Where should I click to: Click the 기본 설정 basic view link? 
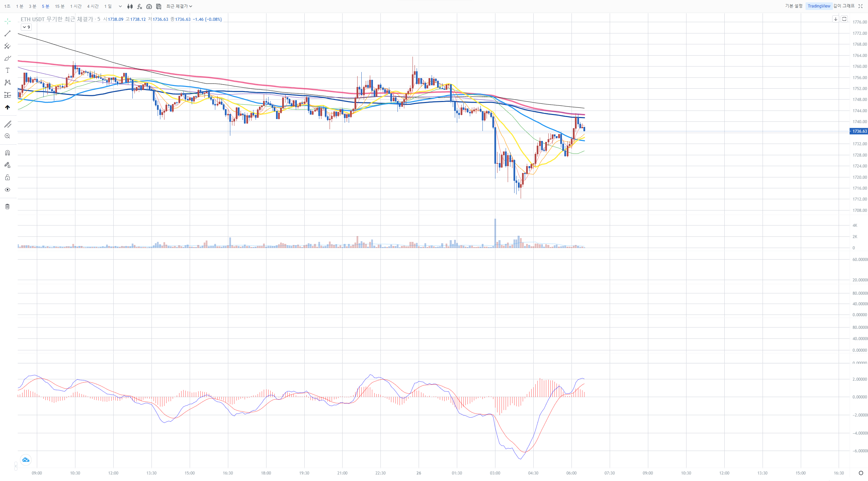point(794,6)
